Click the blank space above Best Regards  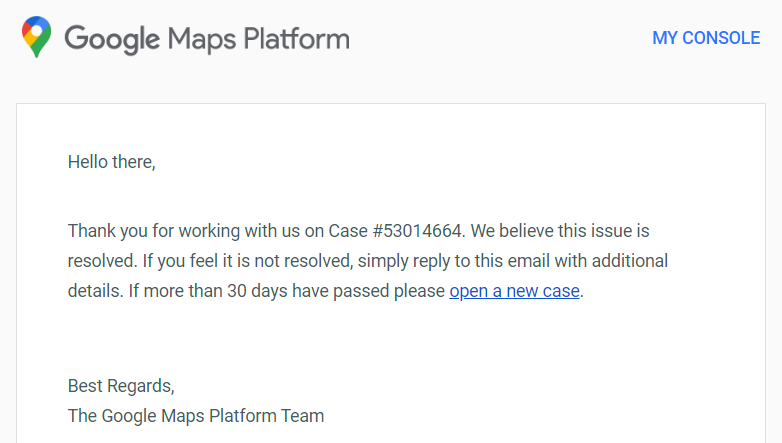coord(391,339)
